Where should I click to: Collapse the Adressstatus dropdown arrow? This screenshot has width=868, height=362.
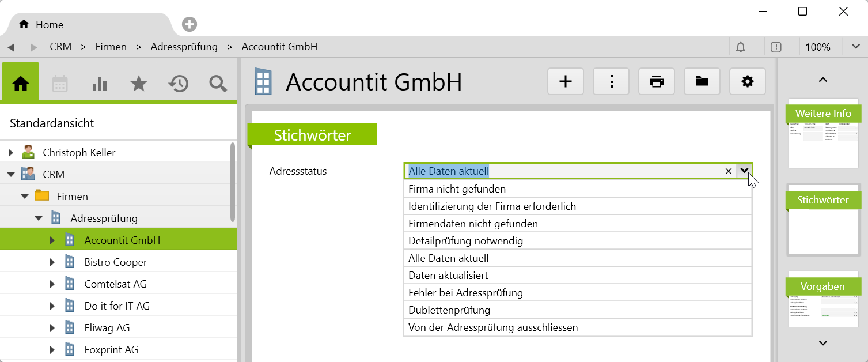tap(744, 171)
